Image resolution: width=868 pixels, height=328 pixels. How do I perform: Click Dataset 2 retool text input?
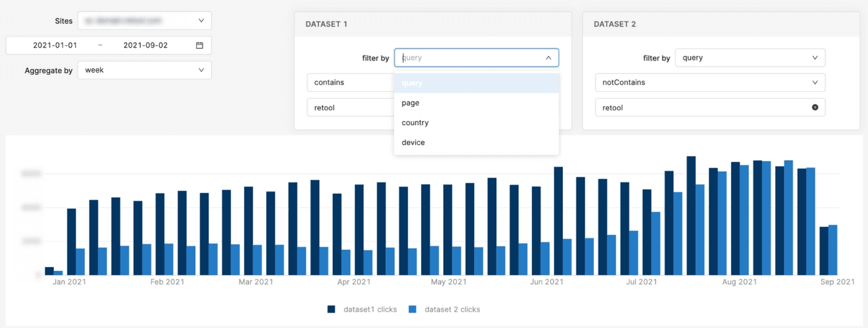[x=701, y=107]
